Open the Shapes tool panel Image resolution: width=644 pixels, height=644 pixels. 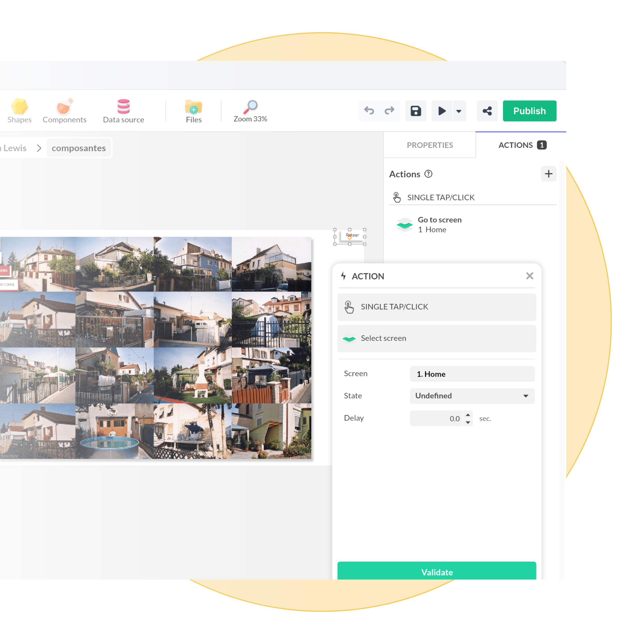[19, 111]
